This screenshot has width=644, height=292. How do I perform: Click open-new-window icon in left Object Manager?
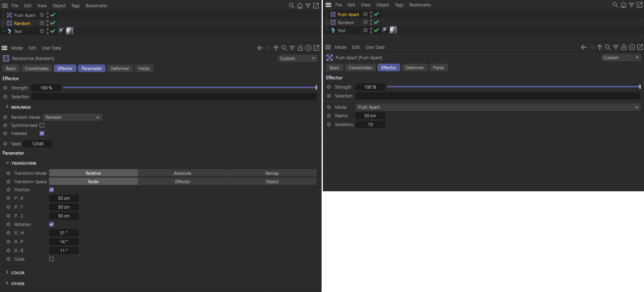[x=316, y=6]
